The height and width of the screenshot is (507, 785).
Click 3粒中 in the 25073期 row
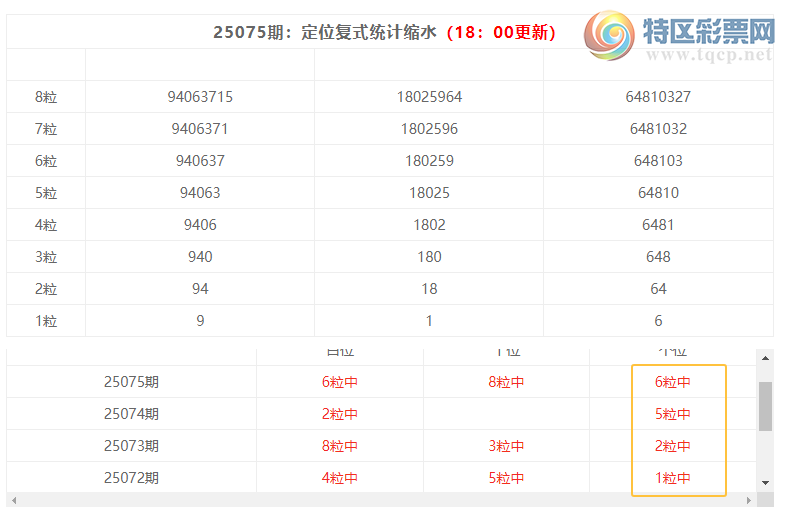pos(506,446)
